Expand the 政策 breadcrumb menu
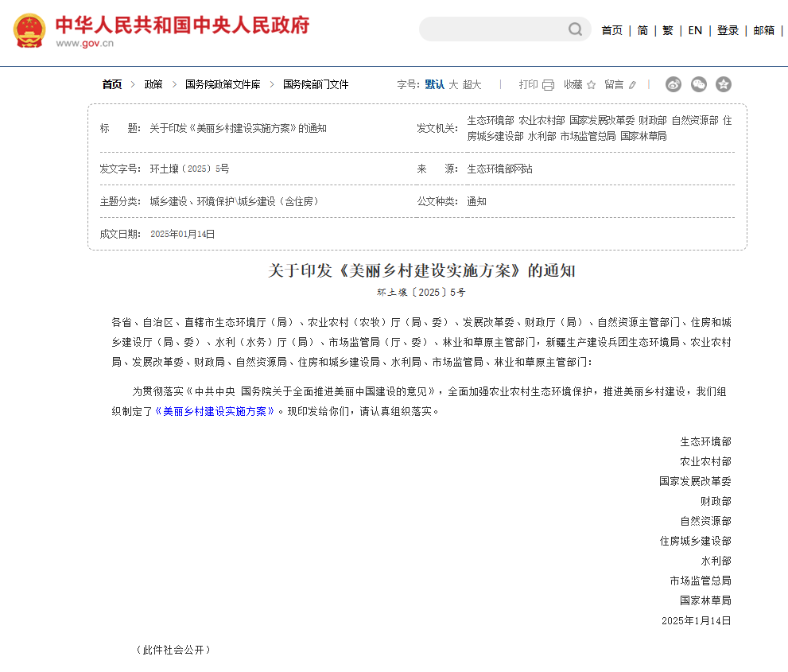This screenshot has width=788, height=672. (153, 84)
